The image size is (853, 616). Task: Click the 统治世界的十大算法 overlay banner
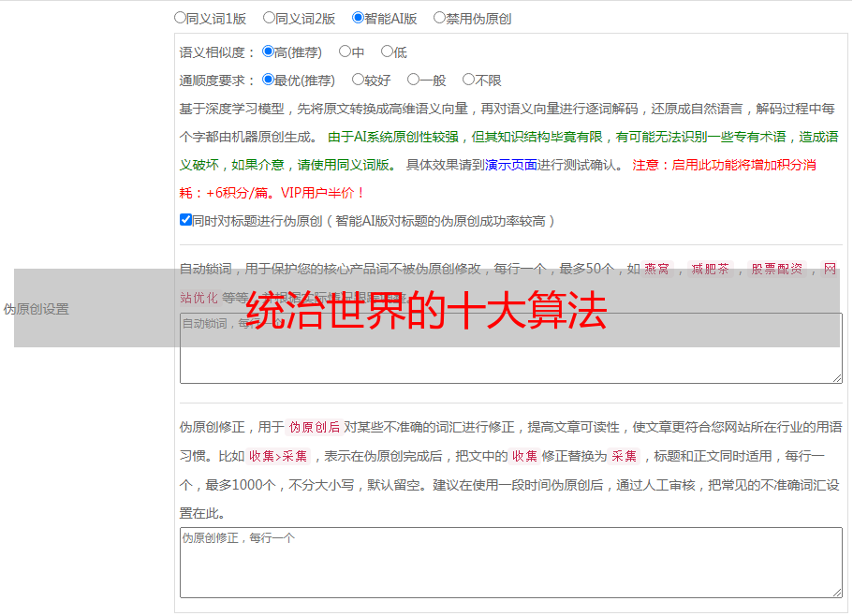coord(427,310)
